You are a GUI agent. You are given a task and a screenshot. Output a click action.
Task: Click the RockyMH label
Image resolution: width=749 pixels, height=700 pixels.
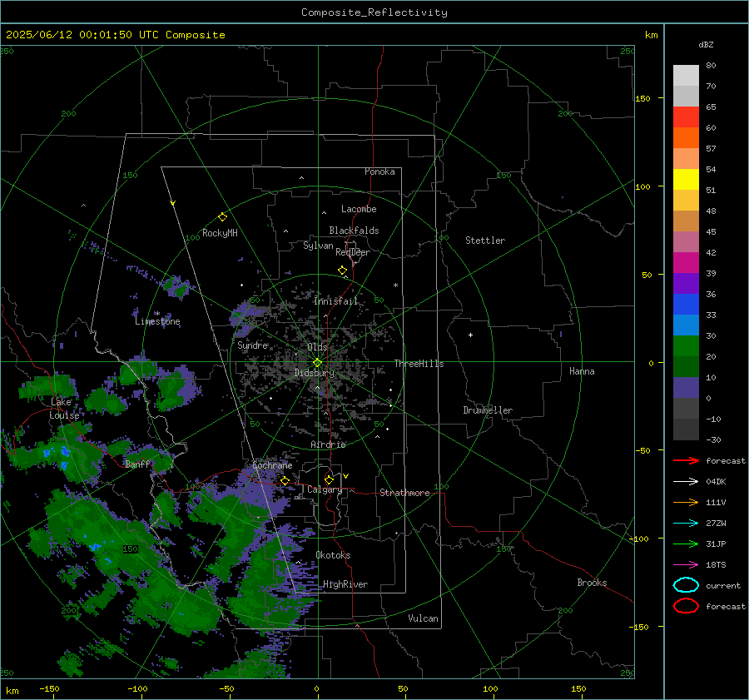click(220, 233)
